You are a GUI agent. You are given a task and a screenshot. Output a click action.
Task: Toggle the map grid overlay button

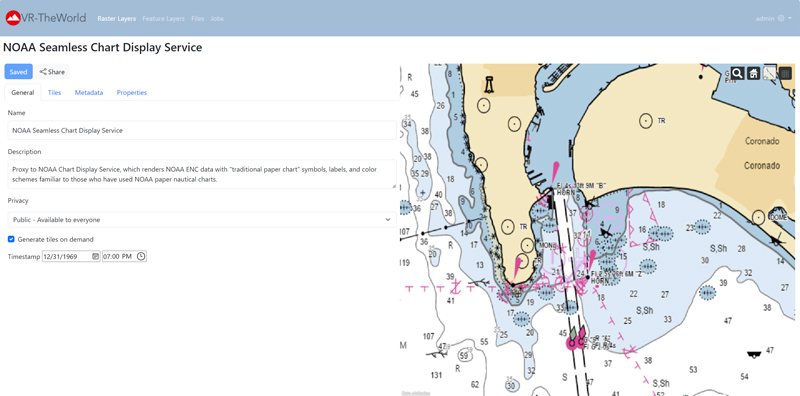click(785, 73)
